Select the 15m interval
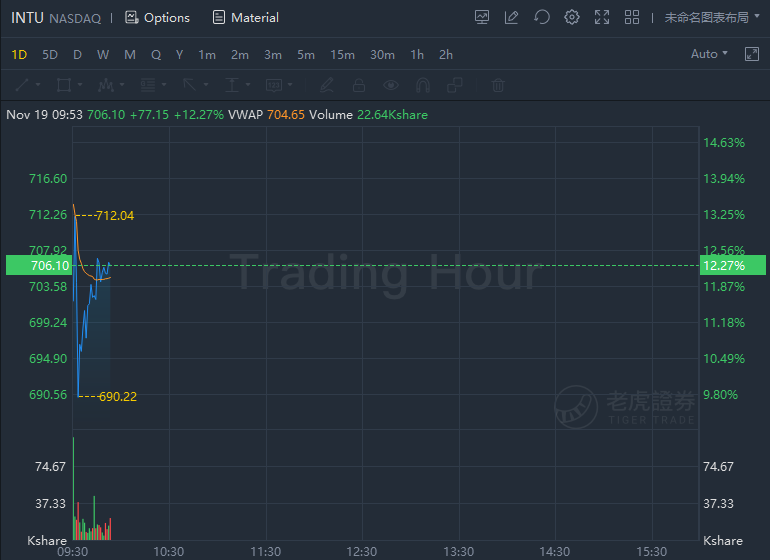The image size is (770, 560). (x=342, y=55)
